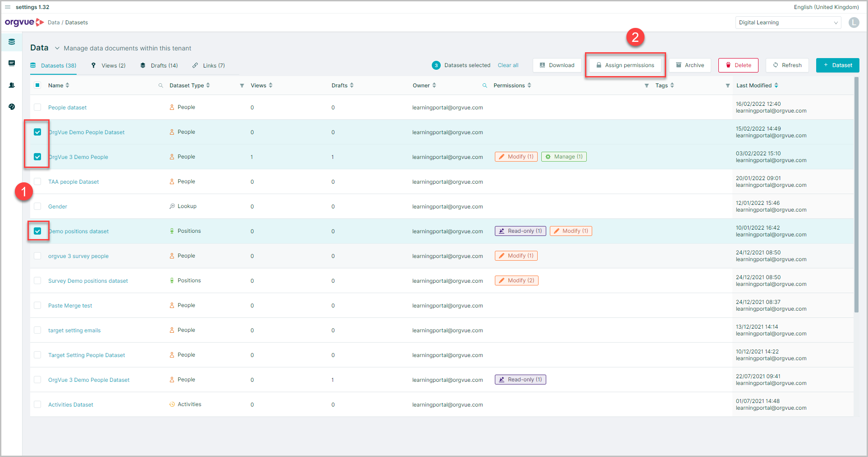Filter the Tags column
The width and height of the screenshot is (868, 457).
[x=728, y=86]
